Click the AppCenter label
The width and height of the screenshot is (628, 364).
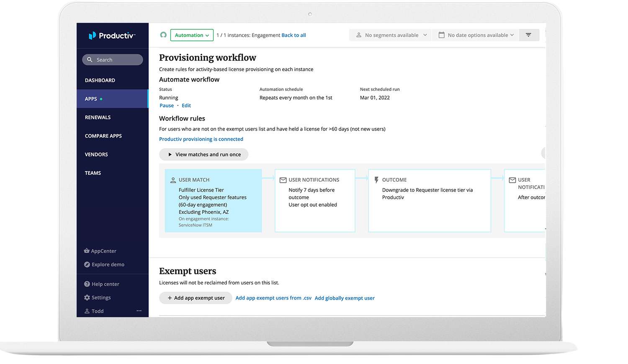click(104, 251)
